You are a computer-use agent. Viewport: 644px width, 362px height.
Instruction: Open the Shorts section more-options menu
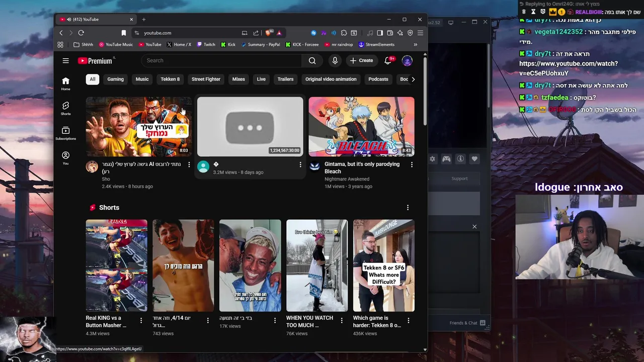click(x=408, y=207)
